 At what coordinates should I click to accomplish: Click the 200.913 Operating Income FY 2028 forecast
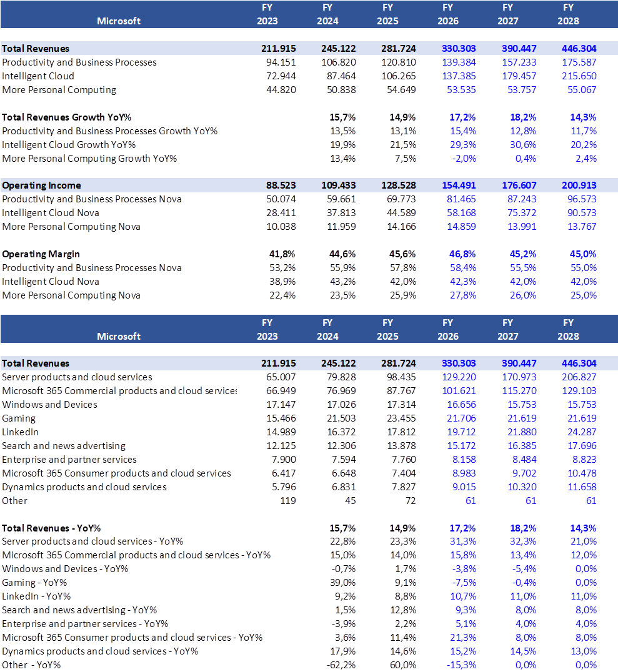tap(579, 185)
